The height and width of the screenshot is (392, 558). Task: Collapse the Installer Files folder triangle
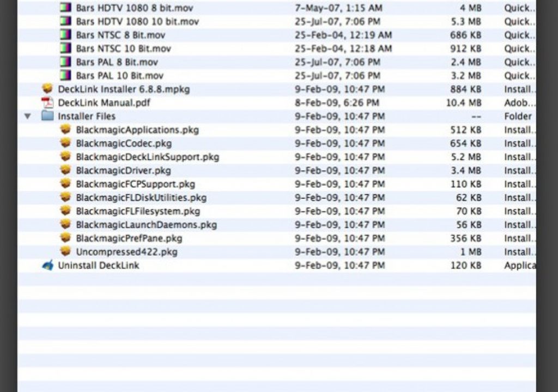[27, 116]
